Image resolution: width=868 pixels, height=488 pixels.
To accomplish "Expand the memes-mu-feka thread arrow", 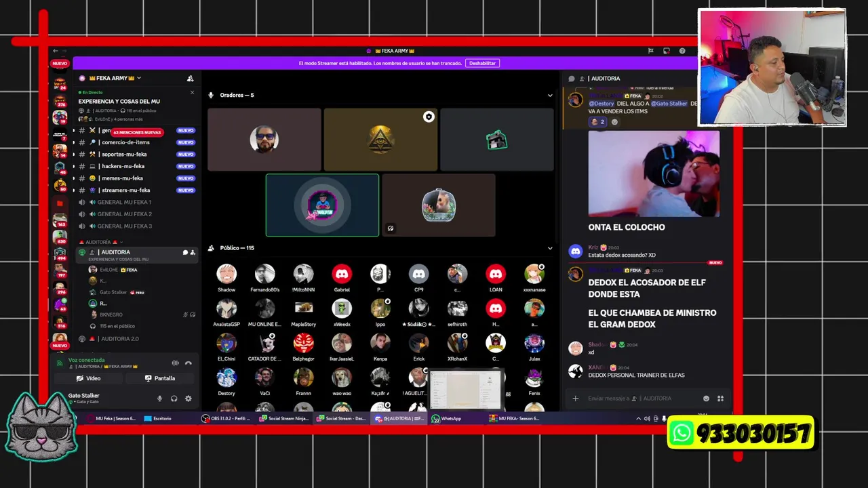I will tap(74, 178).
